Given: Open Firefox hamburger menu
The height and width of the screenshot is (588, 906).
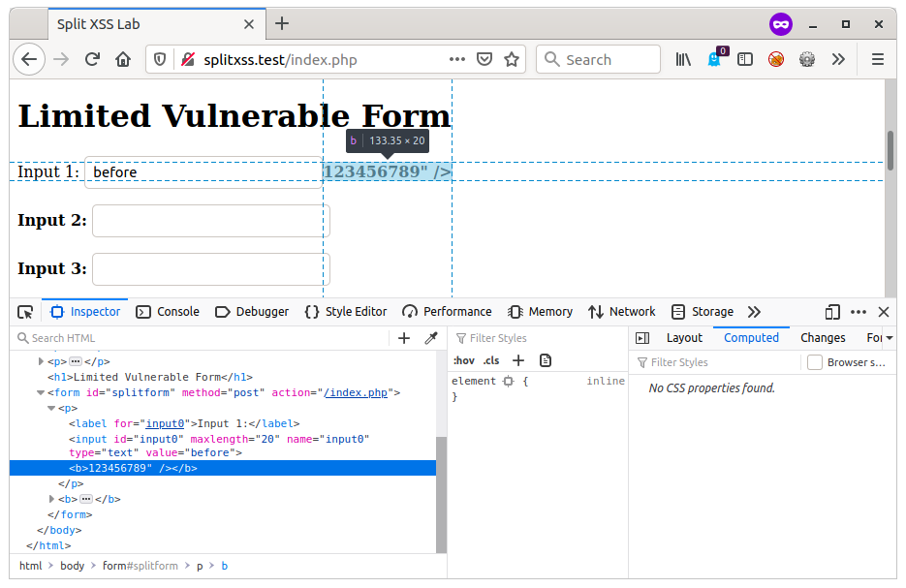Looking at the screenshot, I should pyautogui.click(x=878, y=59).
